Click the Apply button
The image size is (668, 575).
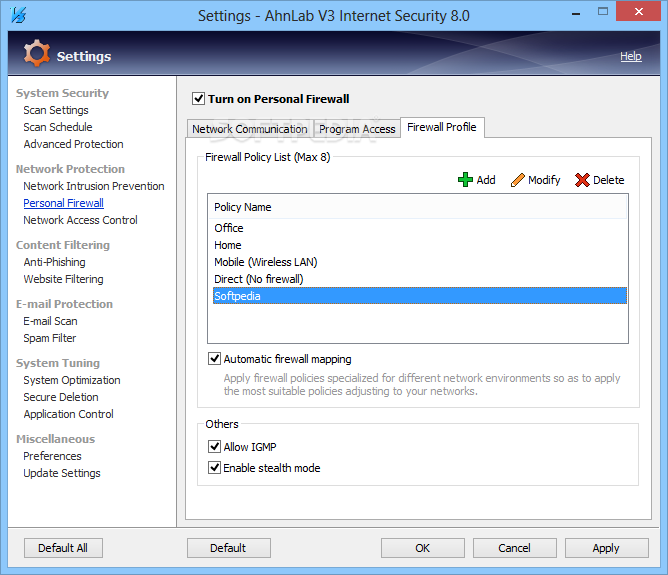[606, 548]
